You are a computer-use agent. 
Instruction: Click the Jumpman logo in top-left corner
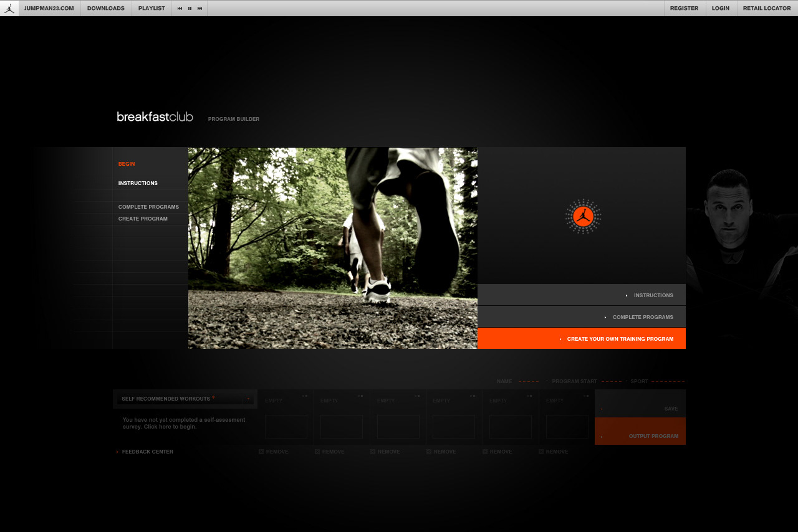point(9,8)
